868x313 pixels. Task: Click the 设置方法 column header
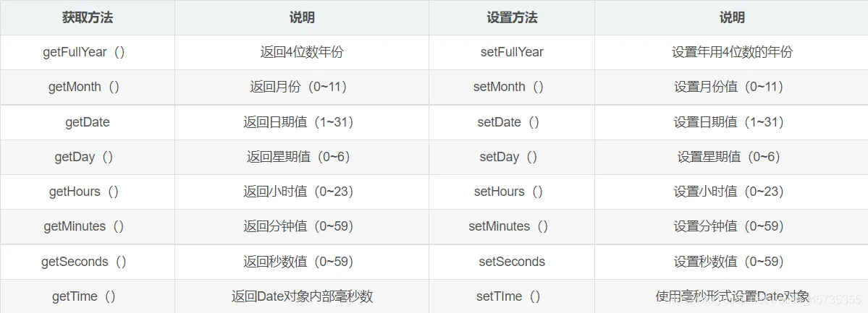512,17
